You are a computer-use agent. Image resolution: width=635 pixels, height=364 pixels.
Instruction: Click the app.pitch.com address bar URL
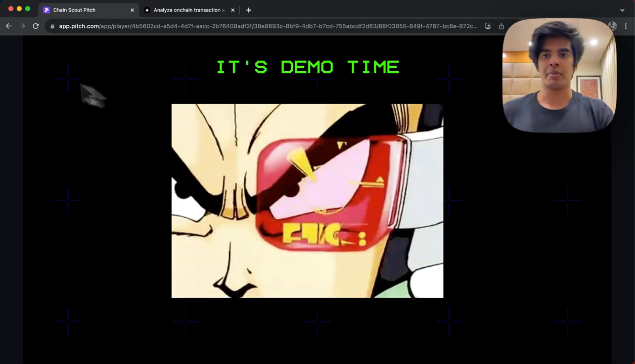click(268, 26)
